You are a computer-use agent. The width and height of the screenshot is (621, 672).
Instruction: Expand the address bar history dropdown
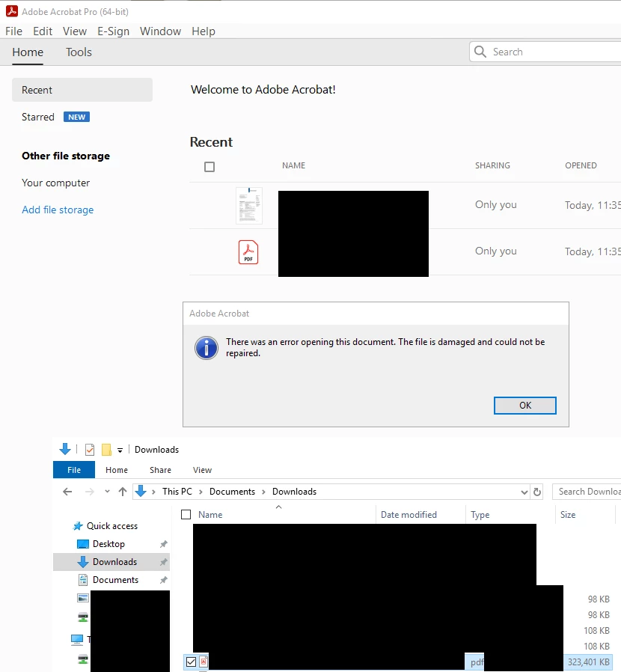(x=524, y=492)
